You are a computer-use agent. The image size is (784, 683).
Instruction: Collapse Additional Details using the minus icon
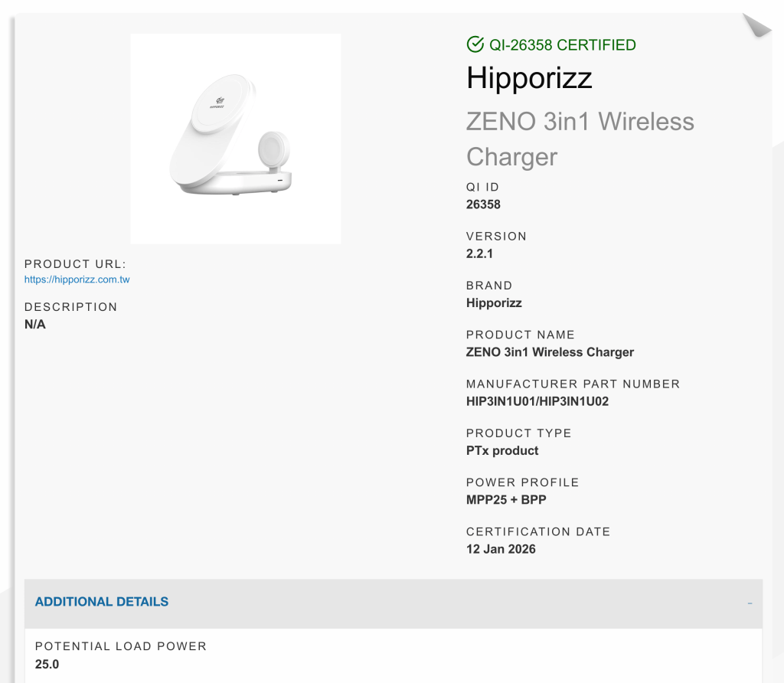click(750, 603)
